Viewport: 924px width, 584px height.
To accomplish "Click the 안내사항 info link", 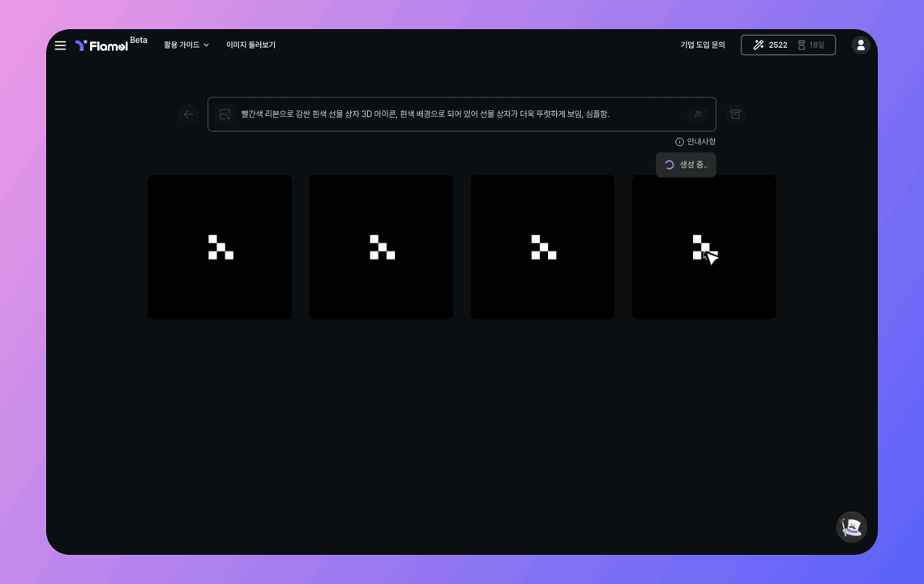I will (695, 142).
